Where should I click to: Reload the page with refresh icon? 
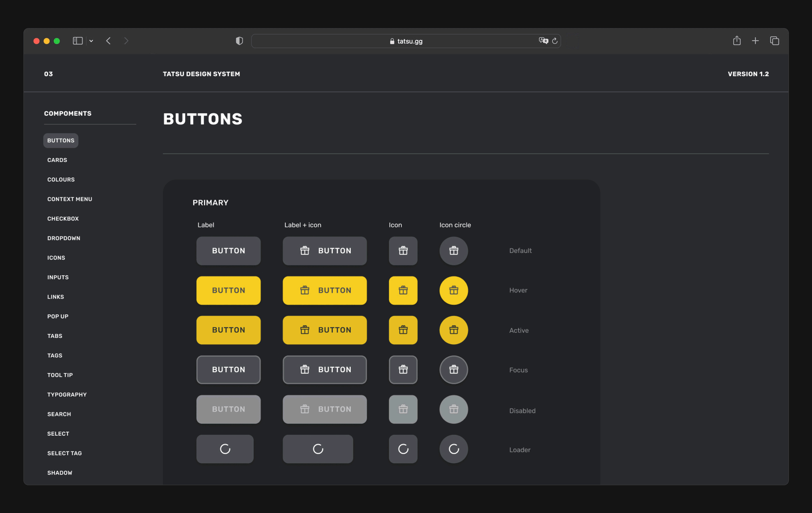(555, 41)
